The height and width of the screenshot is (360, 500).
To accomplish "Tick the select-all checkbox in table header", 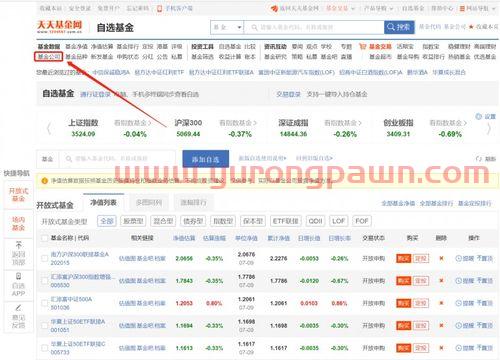I will click(x=44, y=238).
